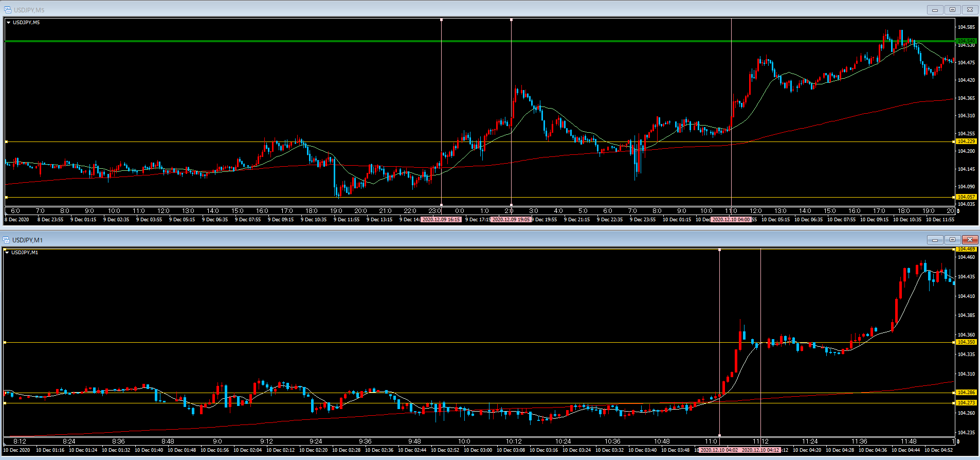980x460 pixels.
Task: Select the yellow 104.229 price label
Action: (966, 141)
